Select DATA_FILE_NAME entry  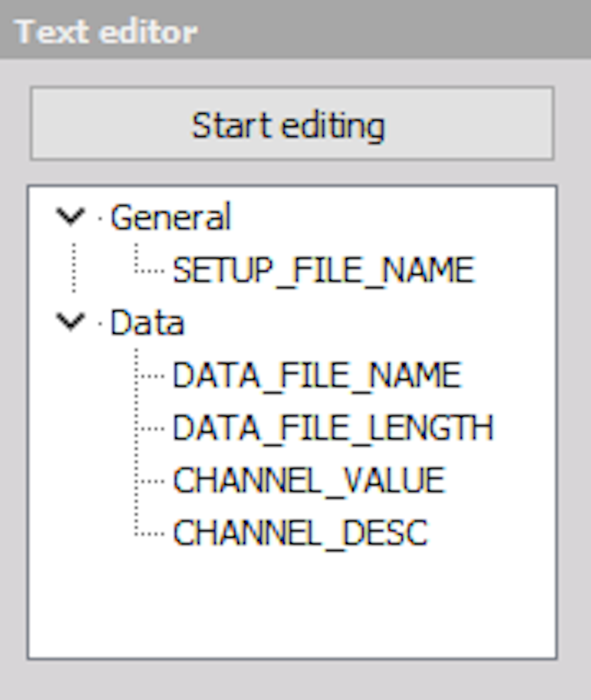317,375
